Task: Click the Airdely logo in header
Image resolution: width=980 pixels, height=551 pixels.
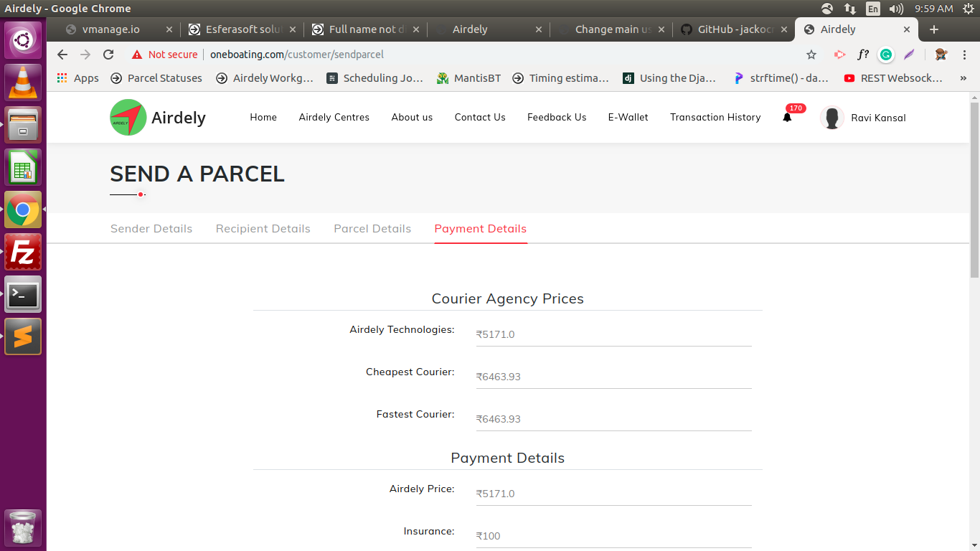Action: coord(128,117)
